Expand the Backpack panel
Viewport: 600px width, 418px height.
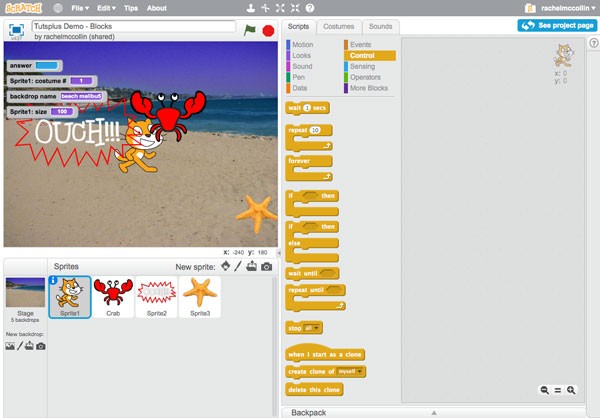pyautogui.click(x=434, y=413)
